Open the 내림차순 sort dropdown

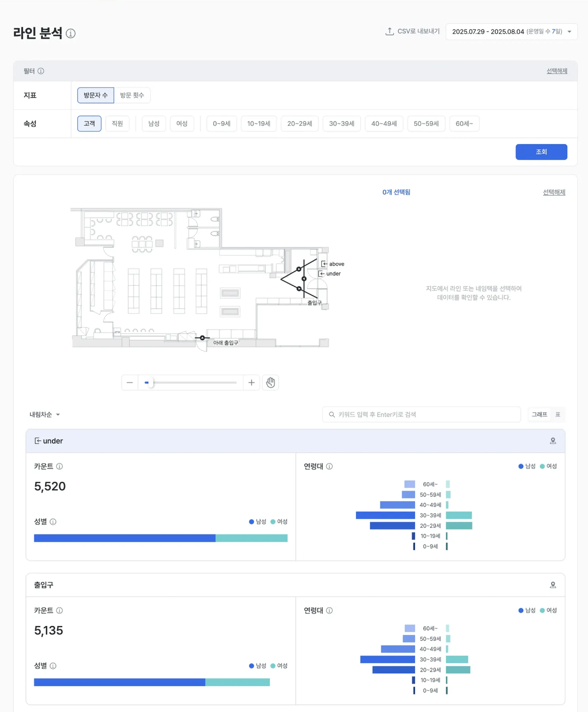44,415
